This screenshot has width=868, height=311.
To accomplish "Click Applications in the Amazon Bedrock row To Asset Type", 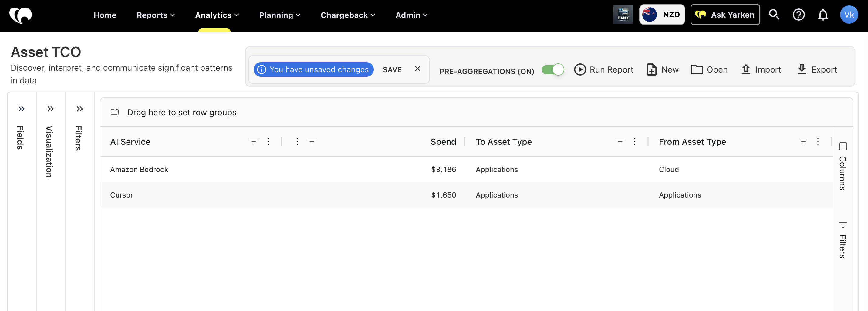I will 497,169.
